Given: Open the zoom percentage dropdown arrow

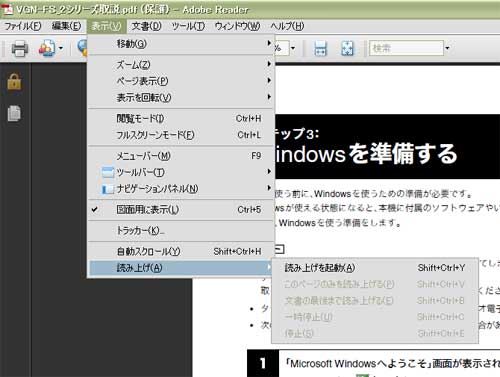Looking at the screenshot, I should coord(293,49).
